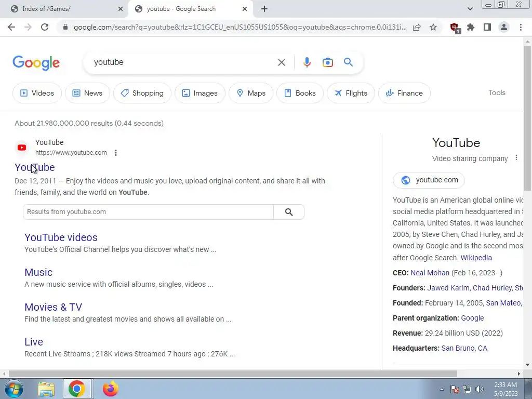Click the horizontal page scrollbar thumb
Image resolution: width=532 pixels, height=399 pixels.
(233, 374)
